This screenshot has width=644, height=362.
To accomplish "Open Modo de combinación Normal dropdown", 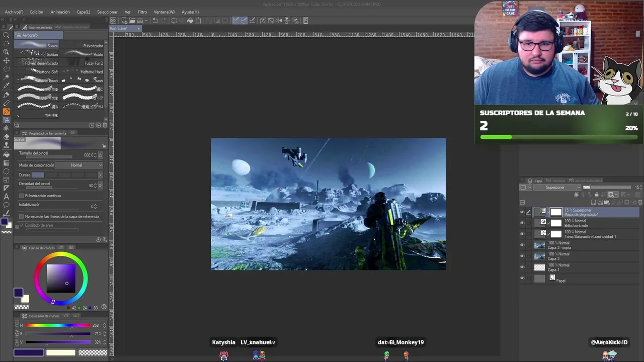I will (79, 165).
